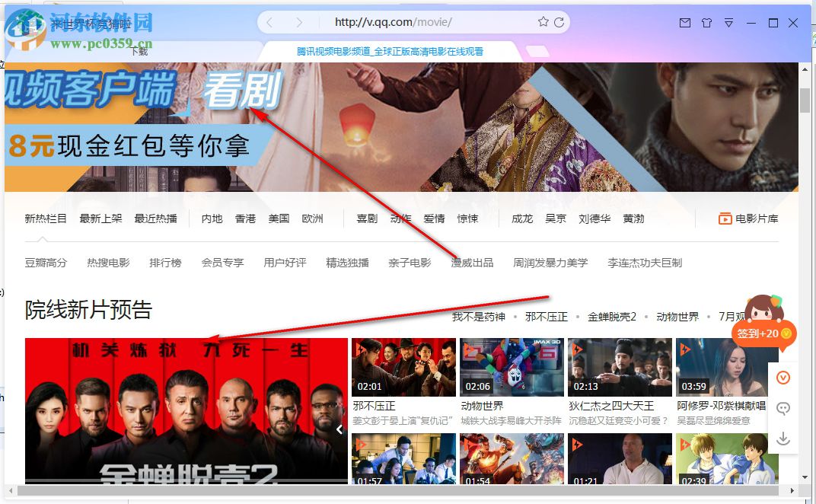
Task: Switch to the 最近热播 tab
Action: click(155, 218)
